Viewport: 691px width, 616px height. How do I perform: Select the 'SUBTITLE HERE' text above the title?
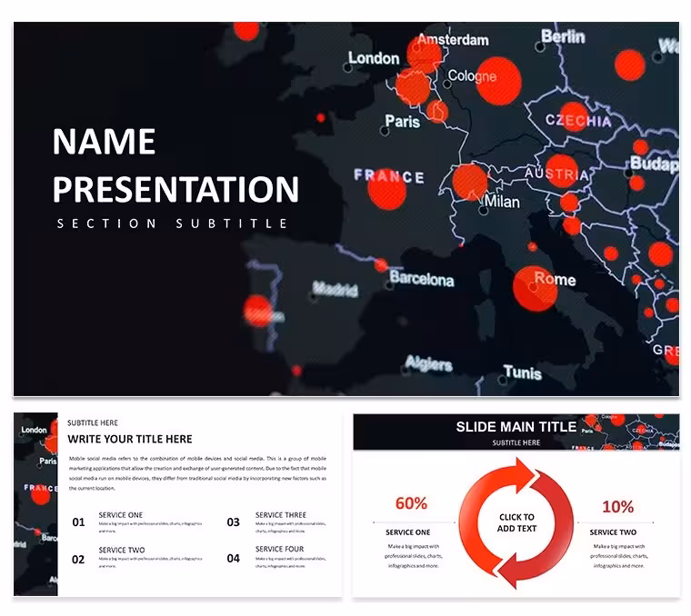pos(93,422)
